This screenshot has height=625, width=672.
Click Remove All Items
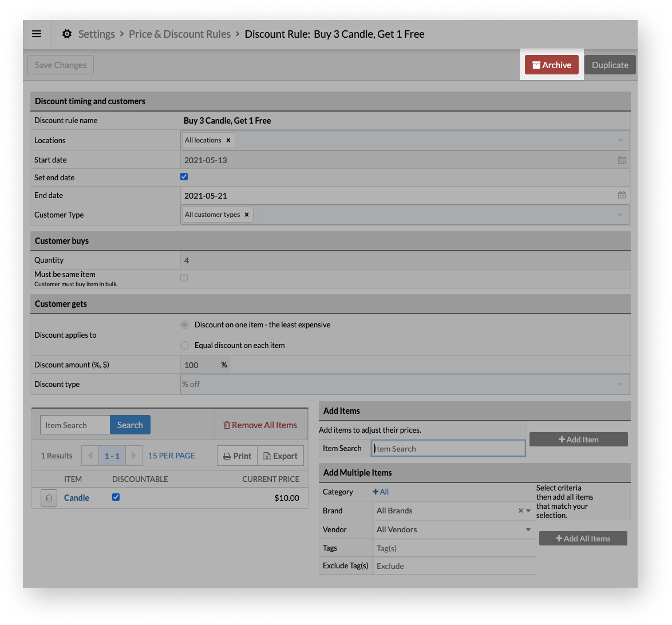tap(260, 425)
